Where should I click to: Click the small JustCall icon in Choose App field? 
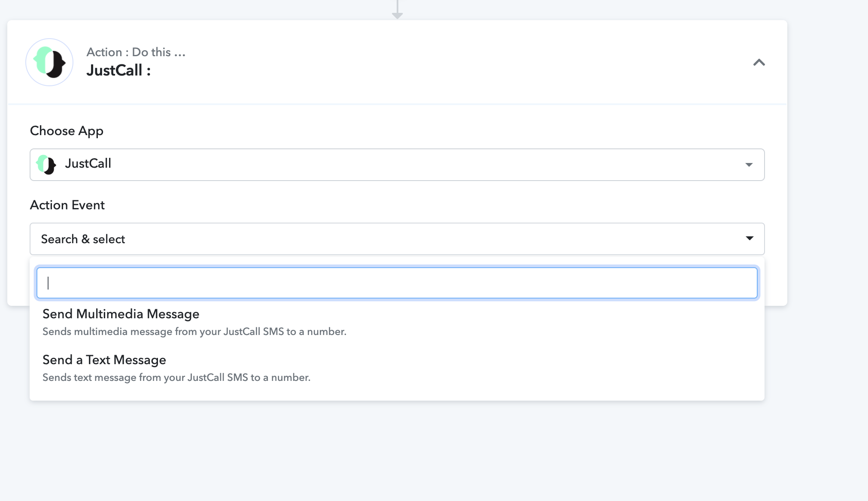pos(46,164)
